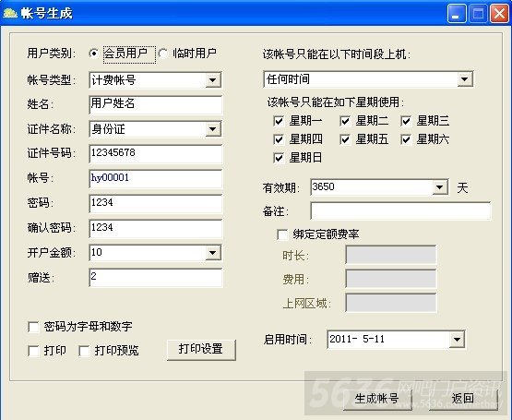Select the 临时用户 radio button

(x=163, y=54)
